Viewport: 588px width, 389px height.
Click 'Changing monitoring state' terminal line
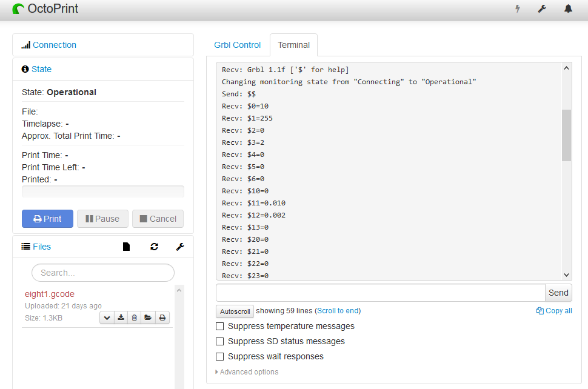coord(349,82)
